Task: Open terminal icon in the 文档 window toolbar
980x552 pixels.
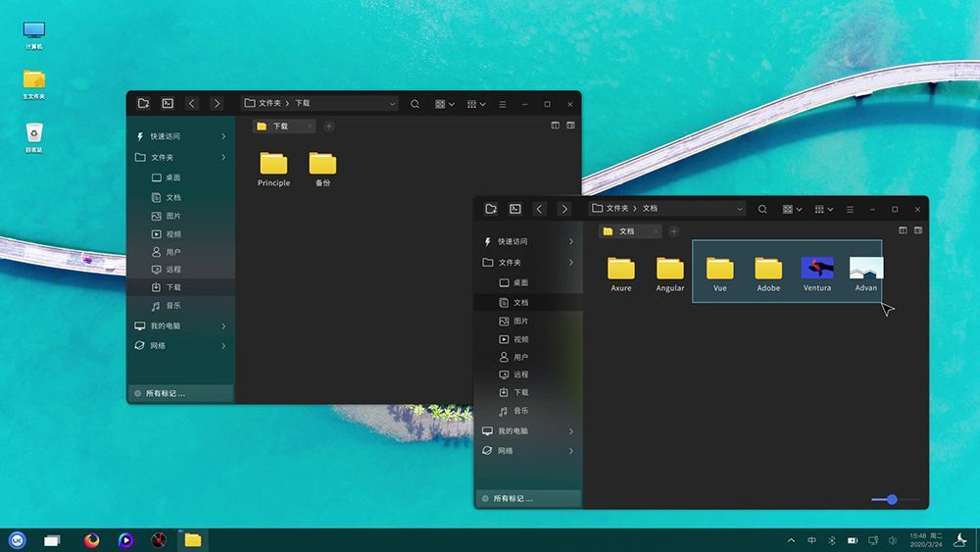Action: coord(515,209)
